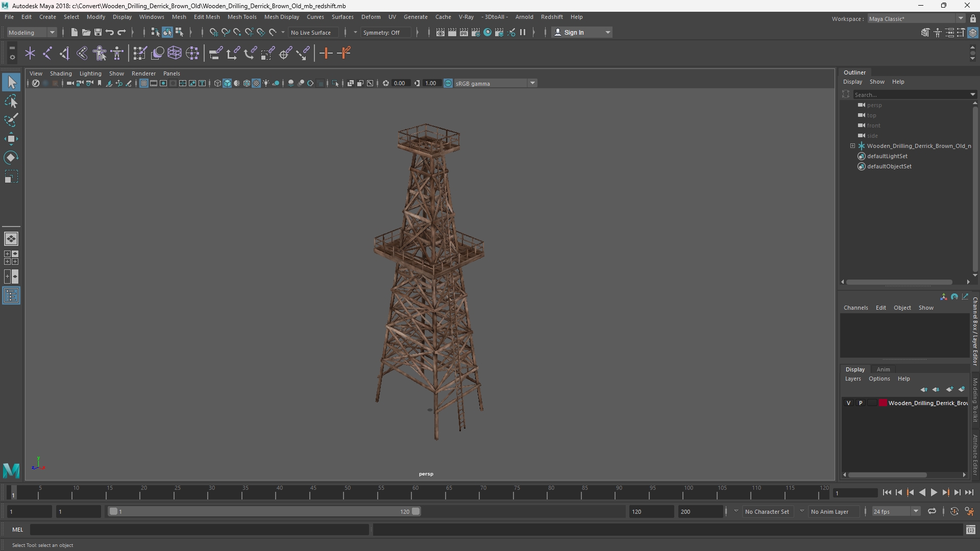Toggle the sRGB gamma view transform button
This screenshot has height=551, width=980.
tap(448, 83)
